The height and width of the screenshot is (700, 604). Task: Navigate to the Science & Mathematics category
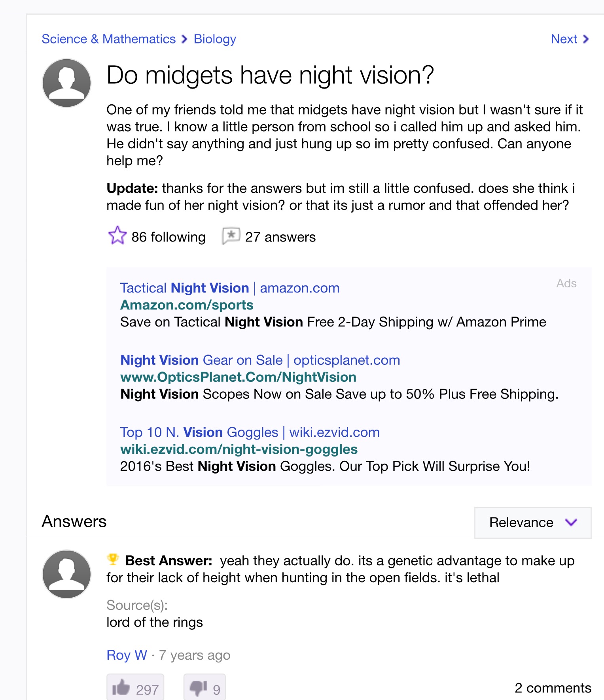coord(109,39)
